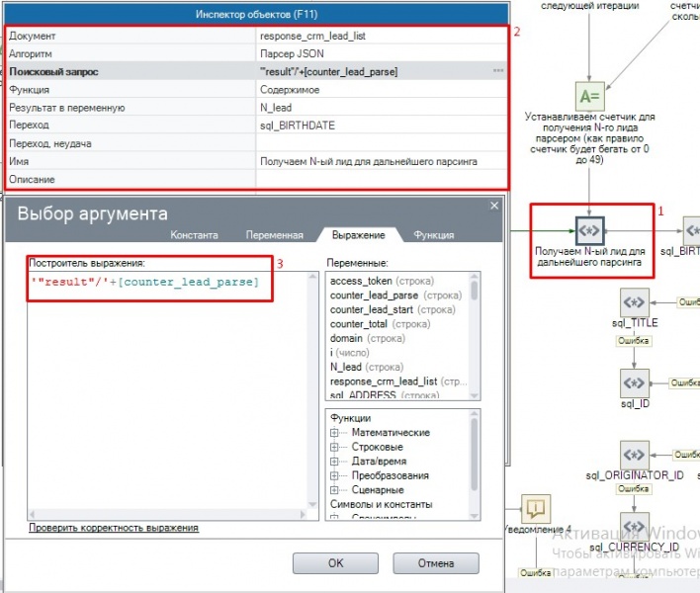Viewport: 700px width, 593px height.
Task: Expand the Преобразования functions group
Action: click(334, 475)
